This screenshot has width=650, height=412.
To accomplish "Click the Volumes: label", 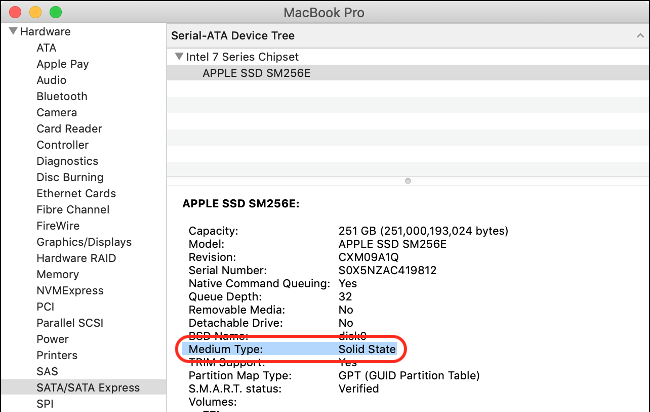I will click(213, 402).
